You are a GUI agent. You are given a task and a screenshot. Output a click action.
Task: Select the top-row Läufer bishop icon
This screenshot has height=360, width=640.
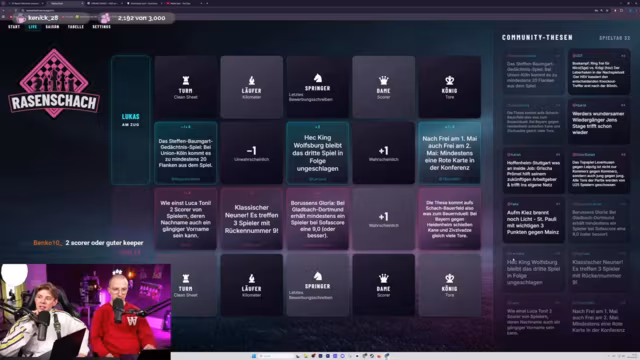click(x=251, y=80)
